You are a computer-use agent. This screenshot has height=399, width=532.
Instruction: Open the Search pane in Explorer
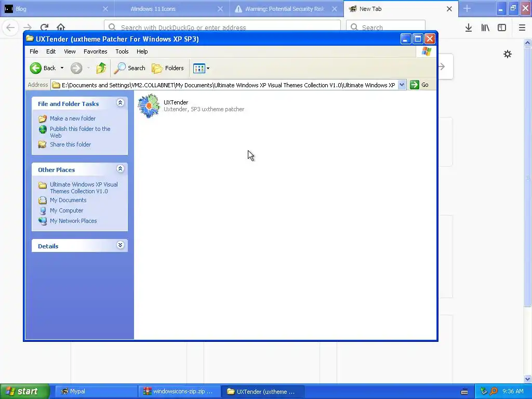(129, 68)
